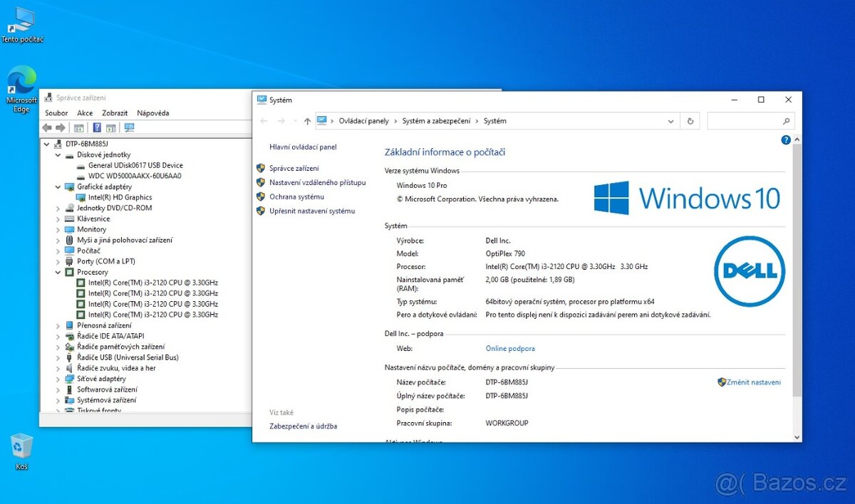The image size is (855, 504).
Task: Select the Diskové jednotky drive icon
Action: click(x=70, y=154)
